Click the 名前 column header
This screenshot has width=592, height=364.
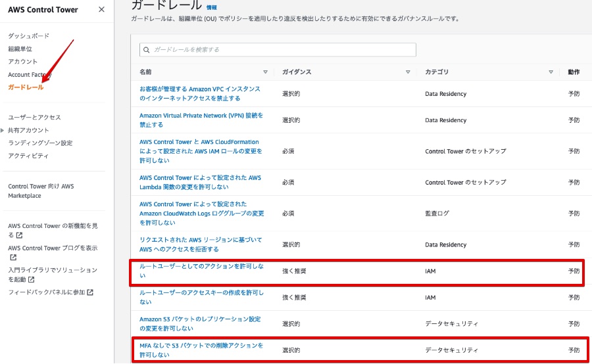tap(145, 72)
